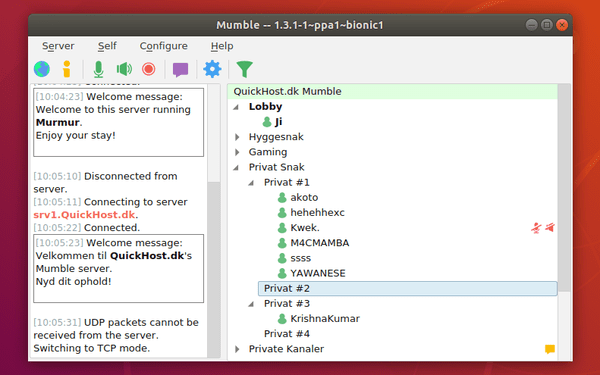
Task: Select the QuickHost.dk Mumble root channel
Action: pyautogui.click(x=393, y=91)
